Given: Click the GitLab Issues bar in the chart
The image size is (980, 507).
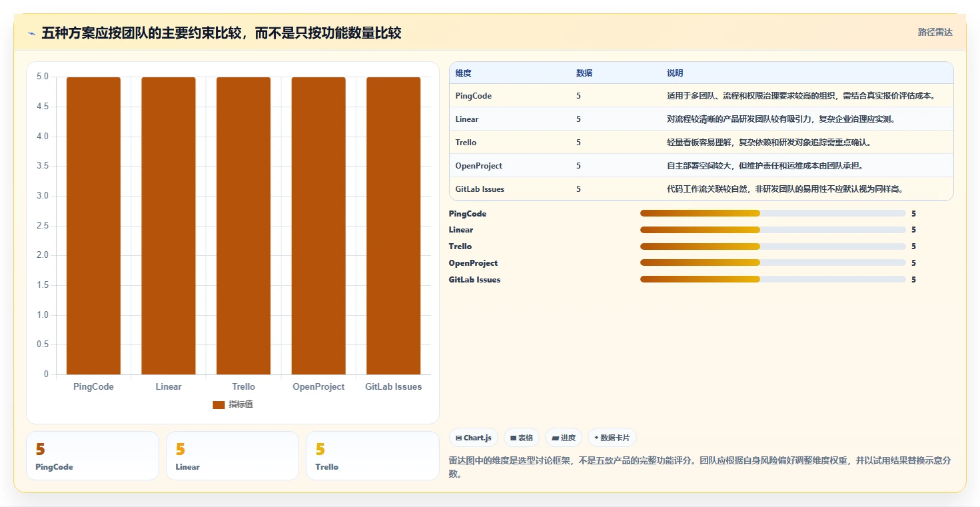Looking at the screenshot, I should 394,226.
